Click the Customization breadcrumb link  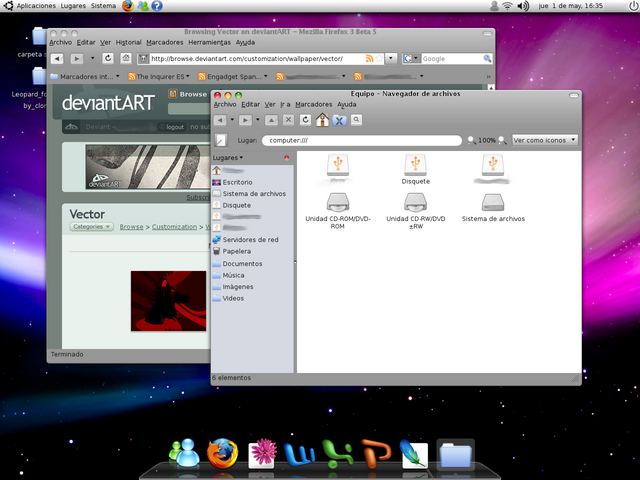coord(174,227)
